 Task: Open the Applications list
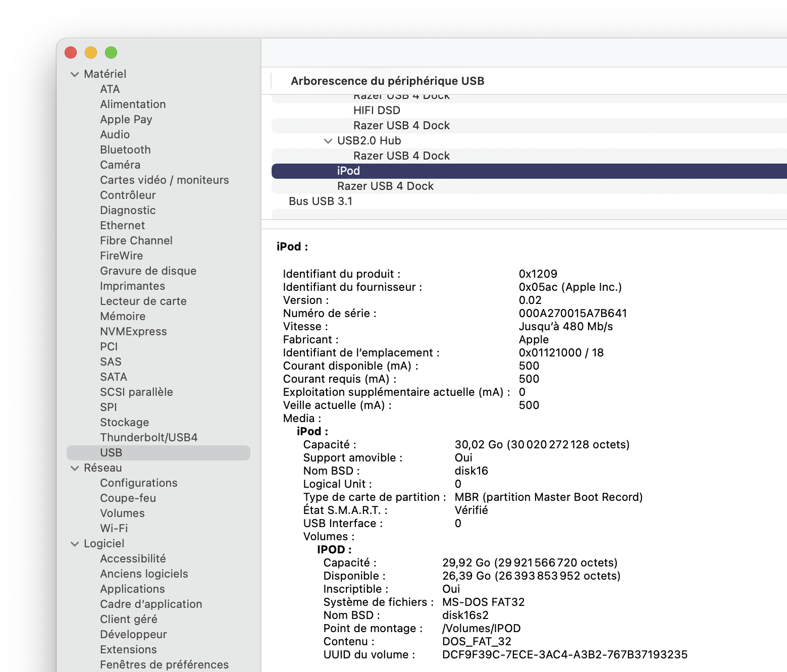(x=132, y=589)
